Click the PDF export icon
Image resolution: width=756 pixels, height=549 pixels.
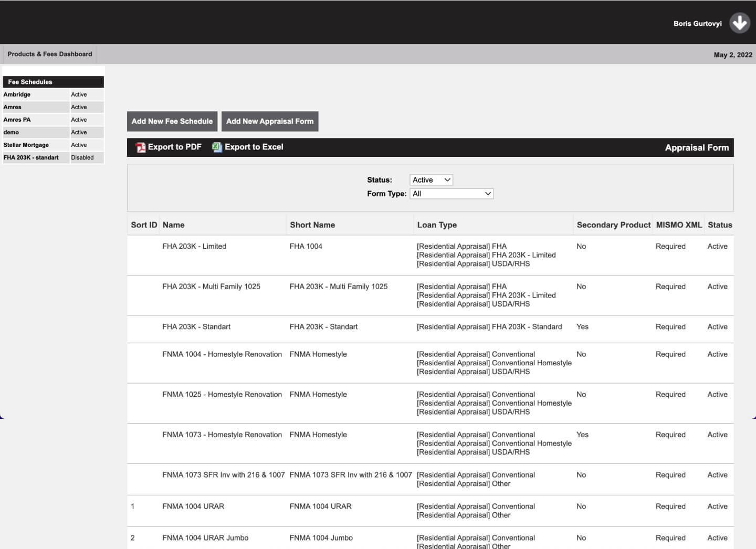coord(141,147)
